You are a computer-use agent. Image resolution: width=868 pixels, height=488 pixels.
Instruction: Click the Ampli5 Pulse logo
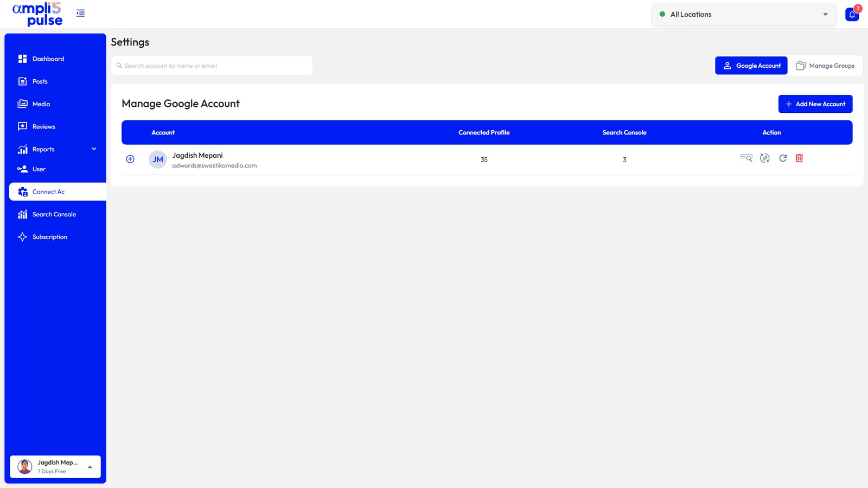pos(37,14)
